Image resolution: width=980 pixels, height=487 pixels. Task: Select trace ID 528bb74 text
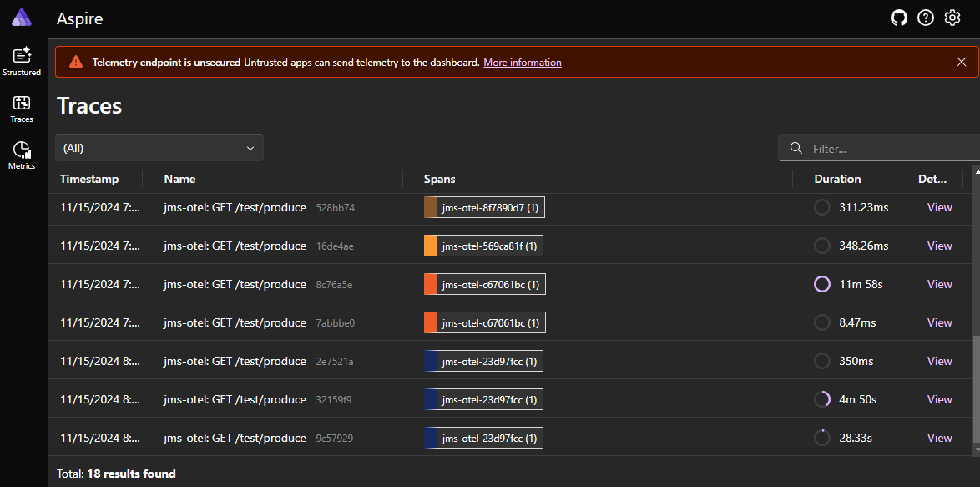point(336,207)
